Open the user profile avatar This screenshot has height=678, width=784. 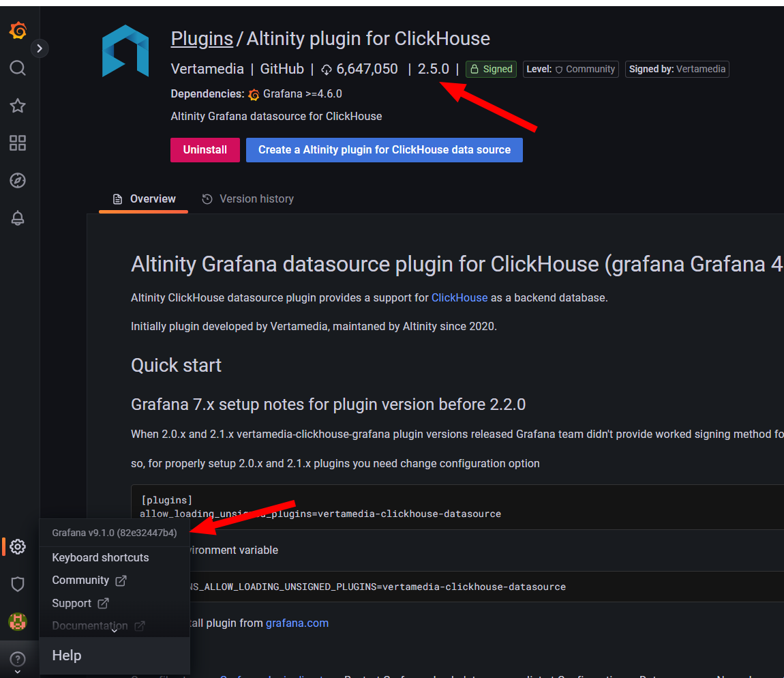(18, 621)
